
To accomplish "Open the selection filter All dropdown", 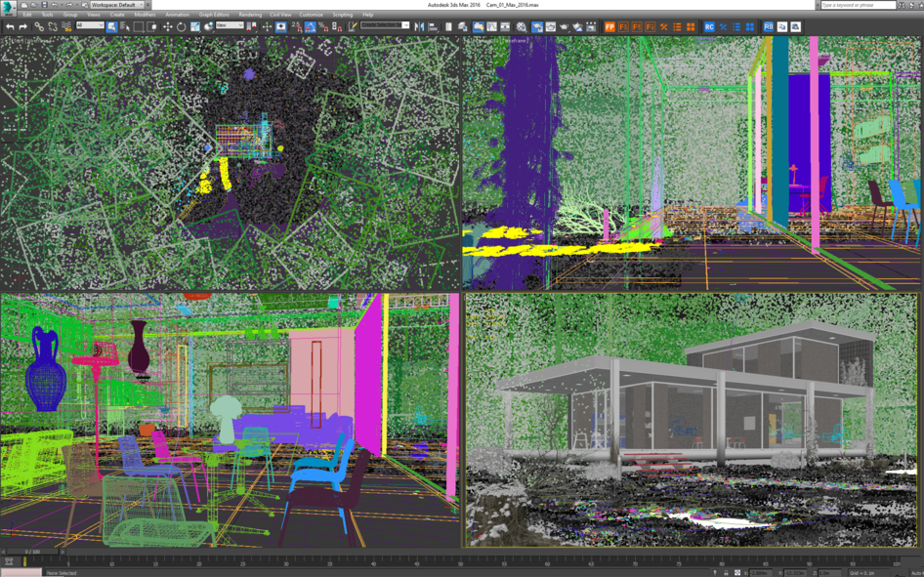I will point(90,25).
